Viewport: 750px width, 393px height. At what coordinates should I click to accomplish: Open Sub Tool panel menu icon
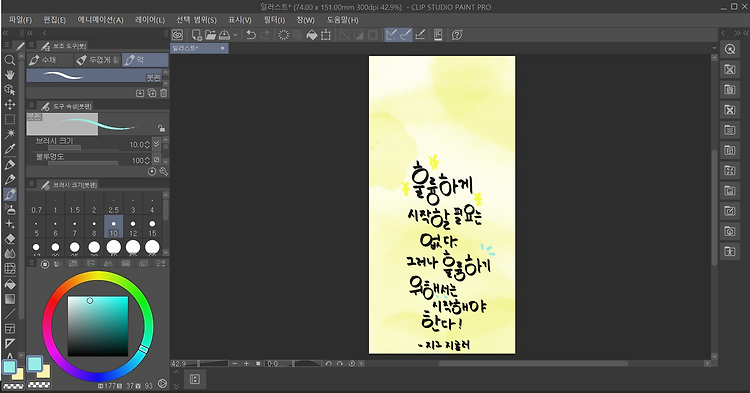[31, 45]
